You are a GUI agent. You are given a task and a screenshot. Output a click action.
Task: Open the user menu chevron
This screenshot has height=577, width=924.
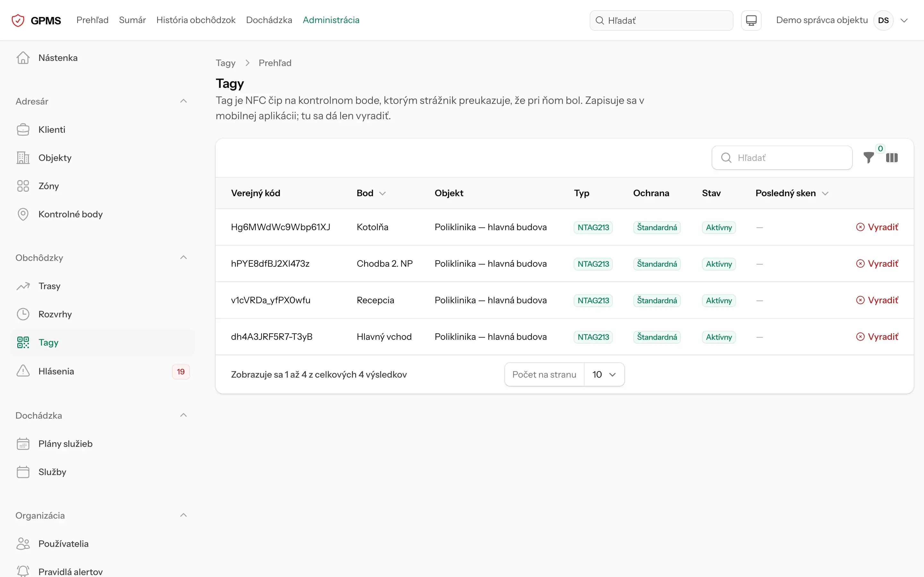[904, 20]
